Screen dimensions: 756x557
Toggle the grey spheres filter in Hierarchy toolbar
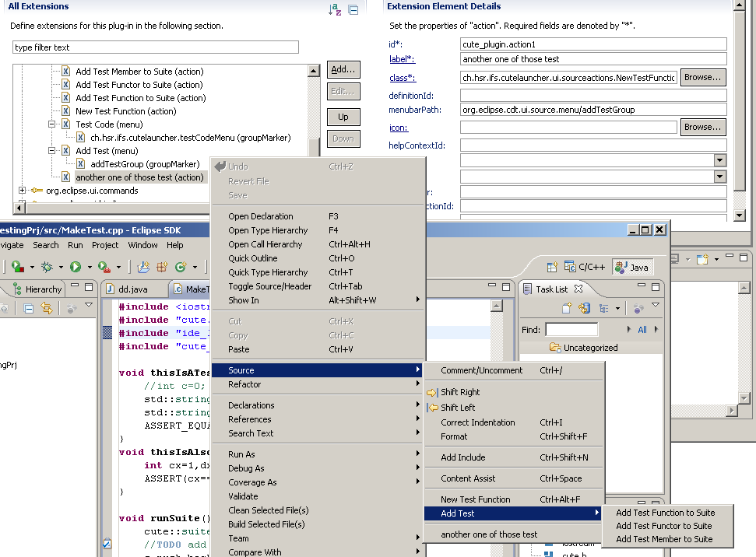click(72, 308)
